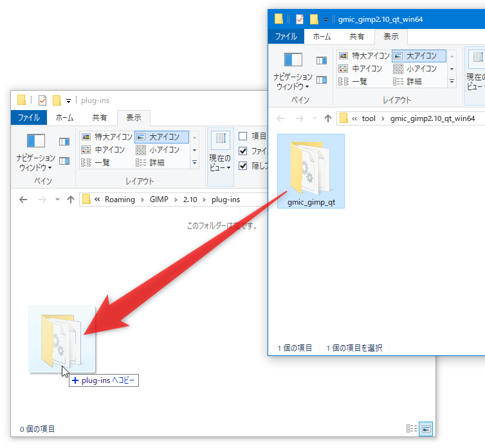Step layout gallery down in plug-ins window
The width and height of the screenshot is (485, 448).
[x=194, y=150]
